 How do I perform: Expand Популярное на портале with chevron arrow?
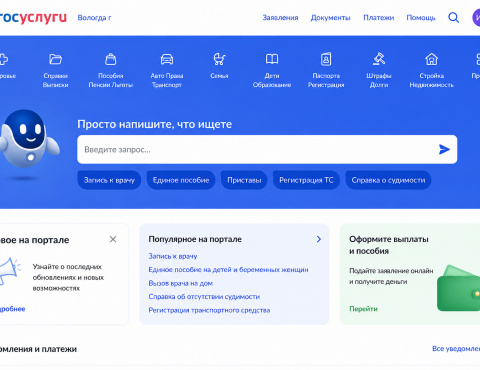319,239
